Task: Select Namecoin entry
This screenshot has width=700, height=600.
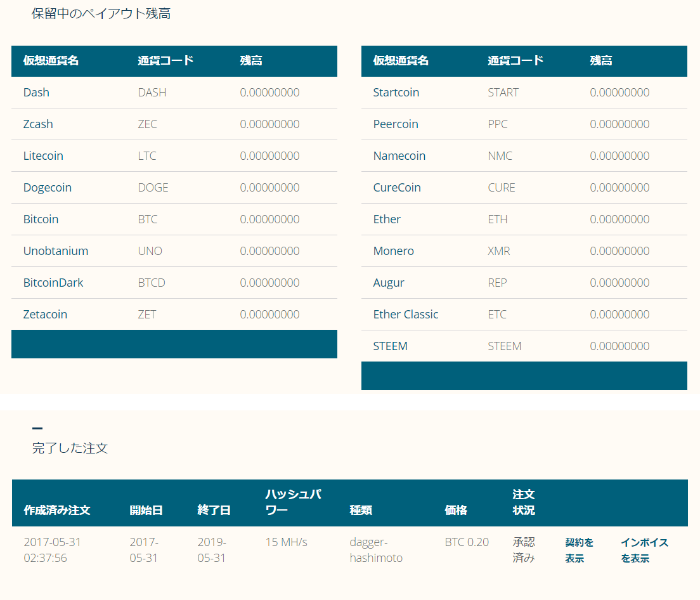Action: [x=399, y=156]
